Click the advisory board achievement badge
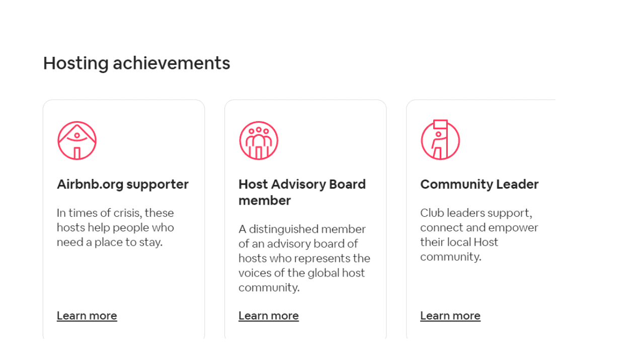This screenshot has width=644, height=362. (258, 140)
